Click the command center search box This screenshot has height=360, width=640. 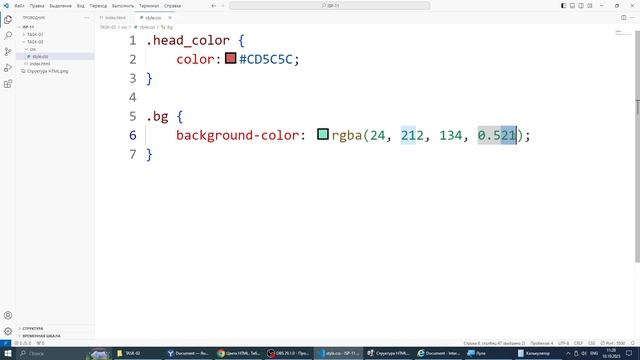[x=329, y=6]
